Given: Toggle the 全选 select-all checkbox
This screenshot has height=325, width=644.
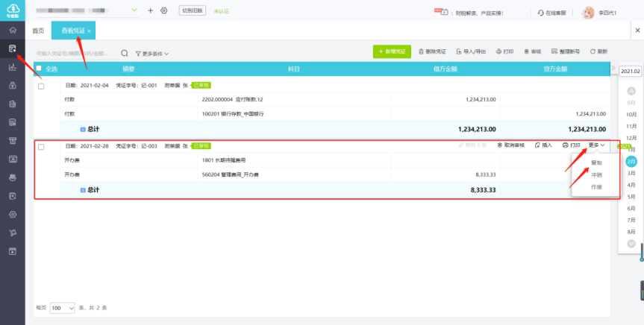Looking at the screenshot, I should point(39,69).
